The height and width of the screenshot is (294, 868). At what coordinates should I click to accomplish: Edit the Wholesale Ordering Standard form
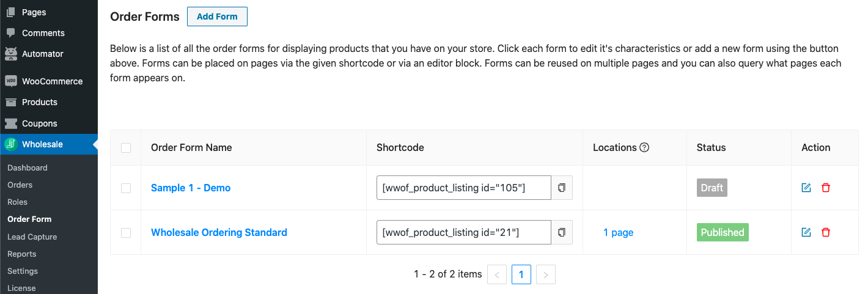coord(806,232)
